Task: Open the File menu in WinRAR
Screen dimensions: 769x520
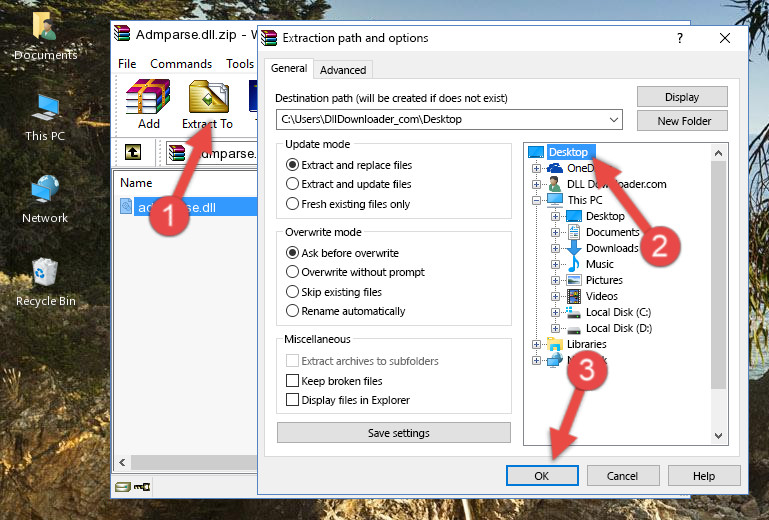Action: click(127, 64)
